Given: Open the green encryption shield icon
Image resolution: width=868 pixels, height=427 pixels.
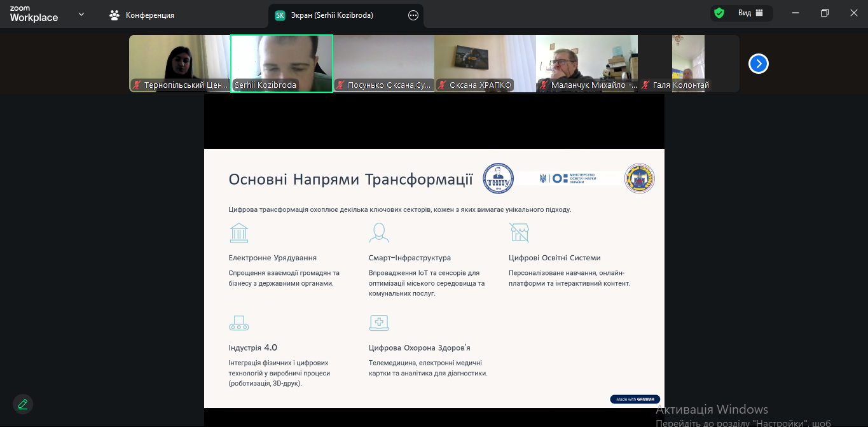Looking at the screenshot, I should click(719, 13).
